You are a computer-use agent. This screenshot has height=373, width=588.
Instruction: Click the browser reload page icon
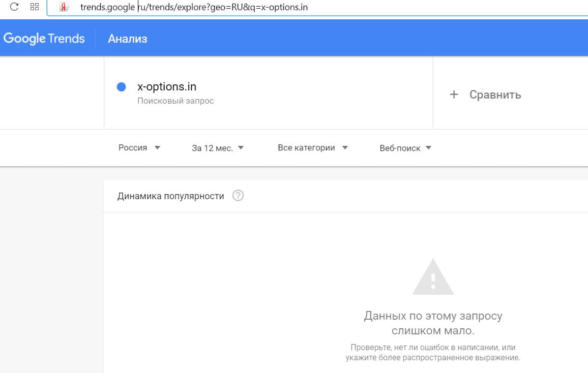(14, 7)
